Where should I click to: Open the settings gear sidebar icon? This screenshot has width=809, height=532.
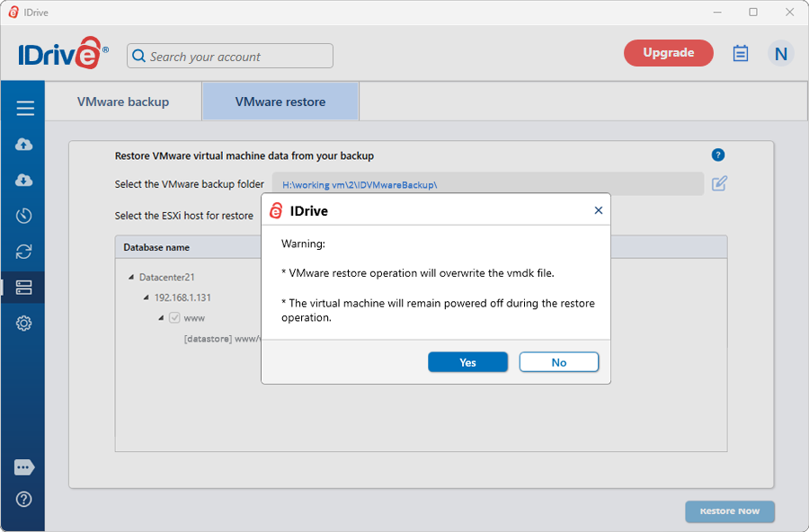point(23,324)
